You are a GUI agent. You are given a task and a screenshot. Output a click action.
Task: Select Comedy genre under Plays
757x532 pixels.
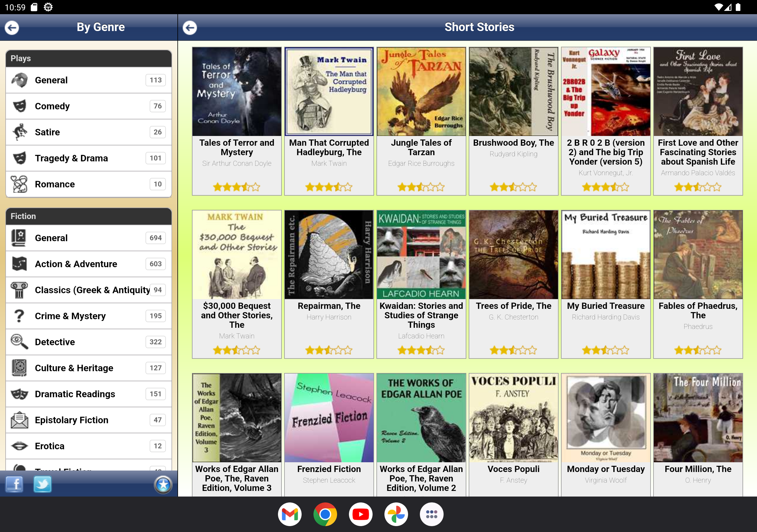tap(89, 106)
